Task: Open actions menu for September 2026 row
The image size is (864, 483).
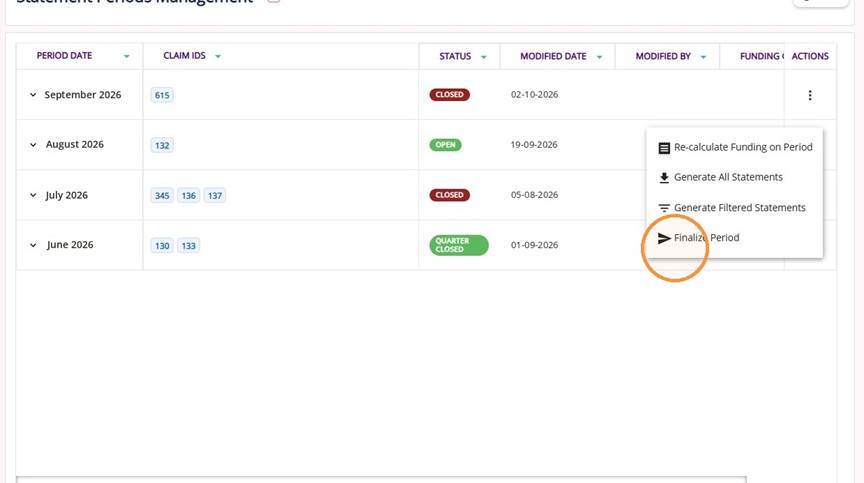Action: click(x=809, y=95)
